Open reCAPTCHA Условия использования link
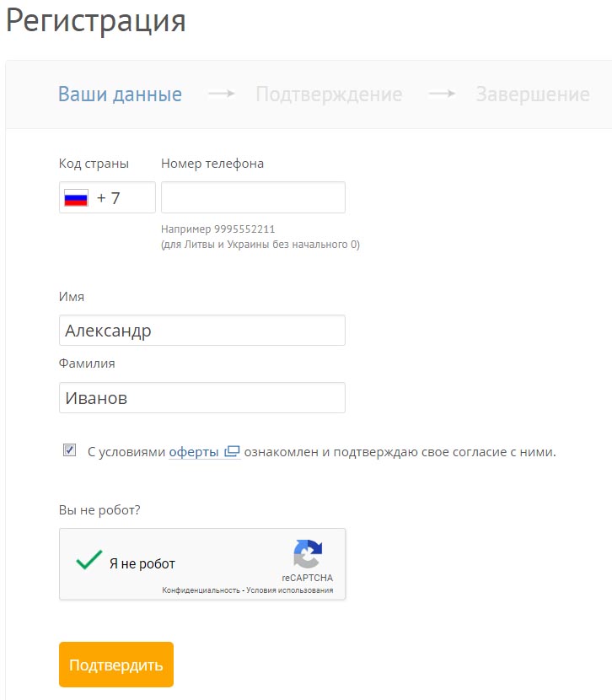Image resolution: width=612 pixels, height=700 pixels. (x=289, y=590)
